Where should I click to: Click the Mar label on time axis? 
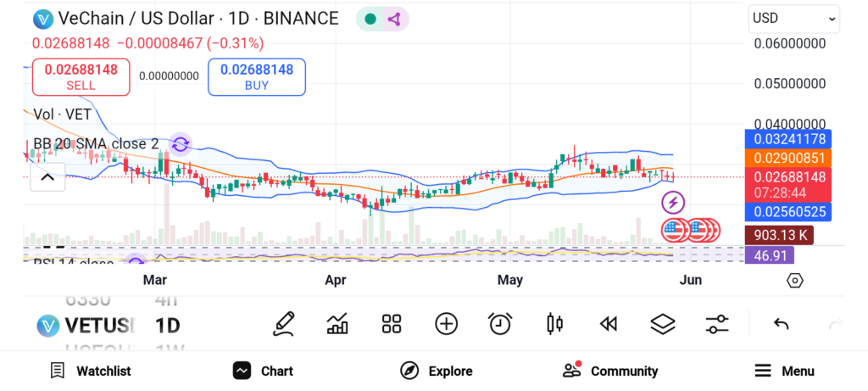(154, 280)
